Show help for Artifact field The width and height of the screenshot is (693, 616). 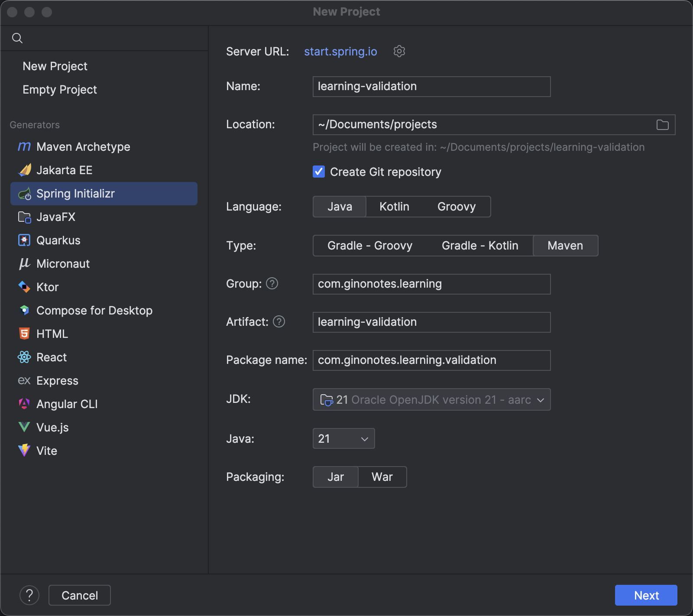(x=279, y=322)
